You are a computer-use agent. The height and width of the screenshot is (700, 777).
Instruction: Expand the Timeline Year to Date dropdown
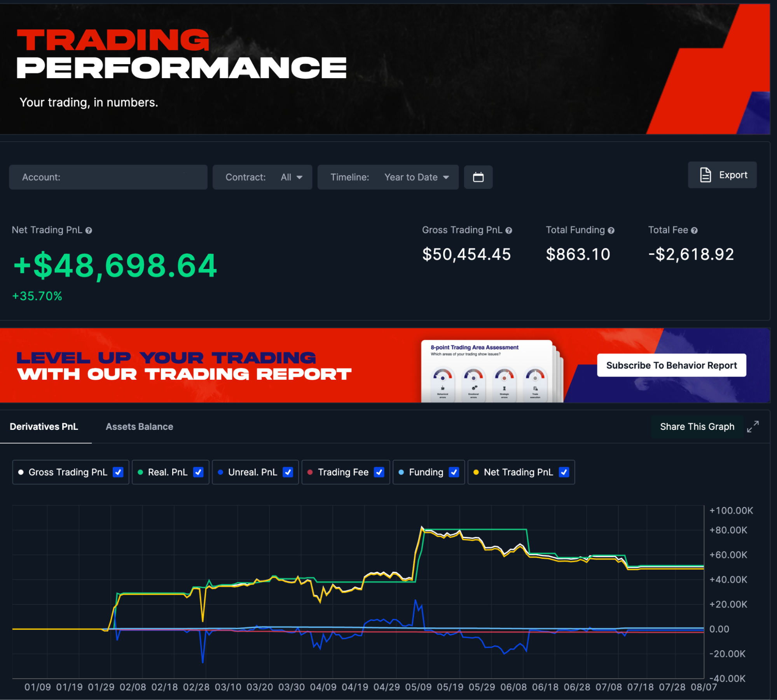[416, 177]
